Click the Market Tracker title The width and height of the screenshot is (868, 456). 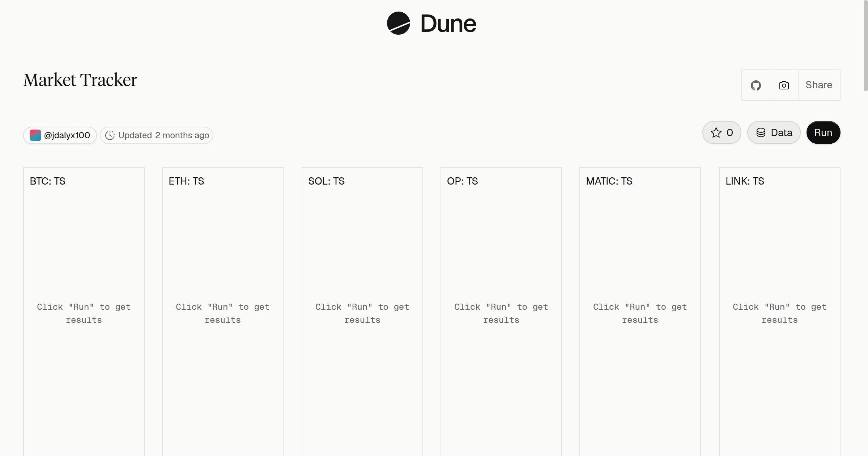(80, 80)
